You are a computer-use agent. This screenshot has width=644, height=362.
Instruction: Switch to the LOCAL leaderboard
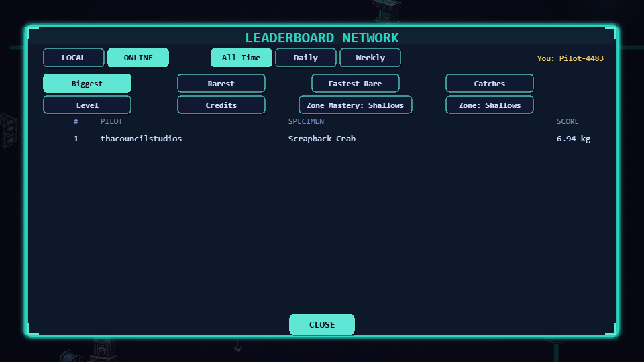[73, 58]
